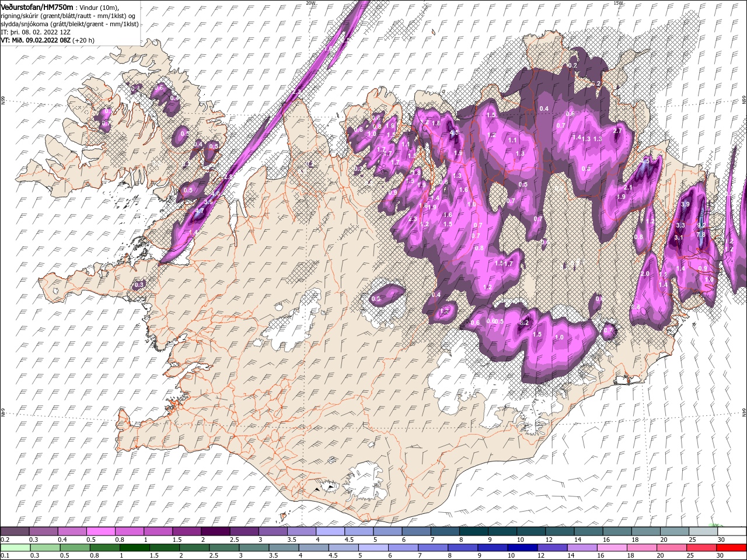Select the 1 dark green rain scale swatch

click(134, 547)
